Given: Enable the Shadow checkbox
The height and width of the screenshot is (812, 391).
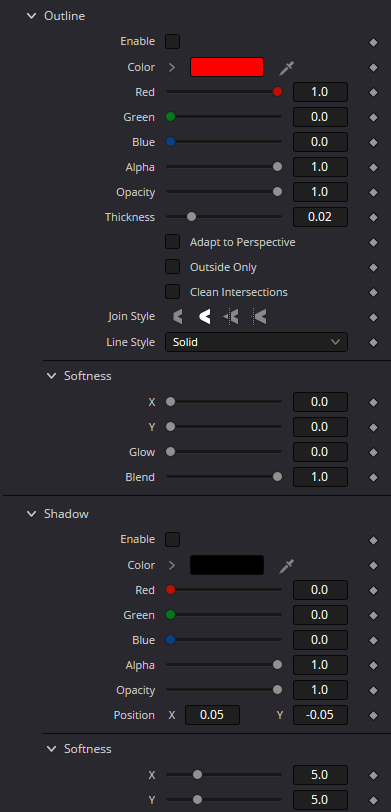Looking at the screenshot, I should pos(172,540).
